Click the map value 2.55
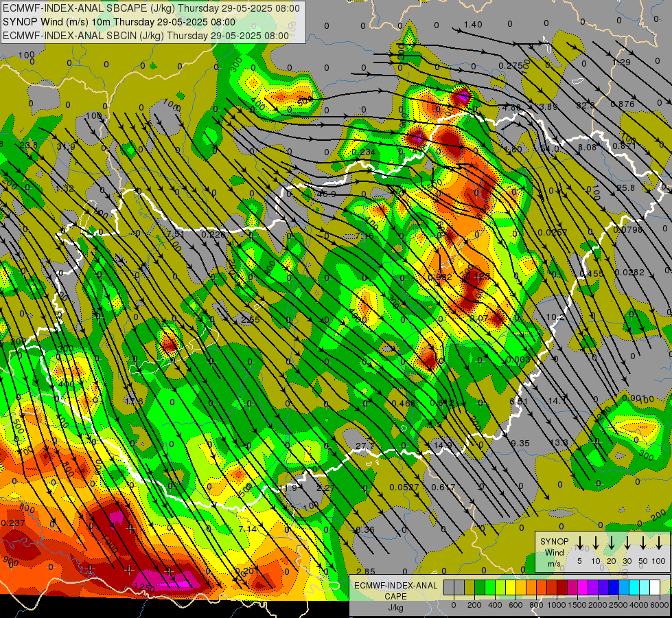The width and height of the screenshot is (672, 618). pos(251,319)
